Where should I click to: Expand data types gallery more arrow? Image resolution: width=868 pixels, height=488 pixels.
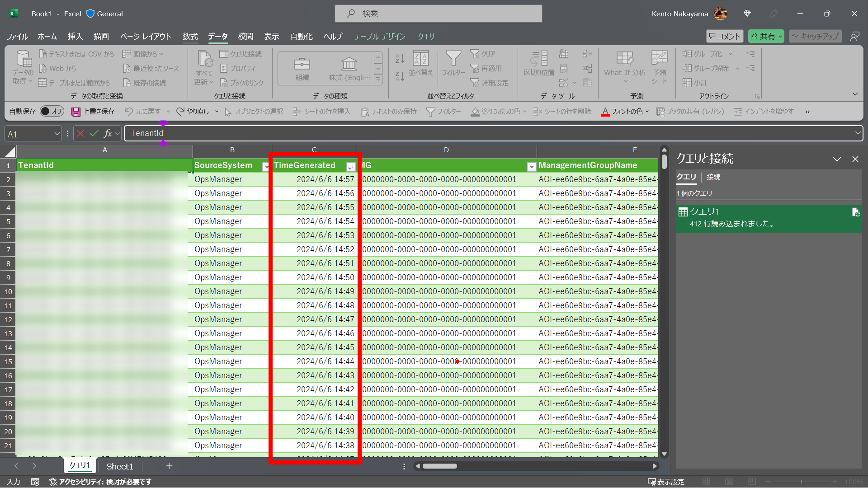378,80
